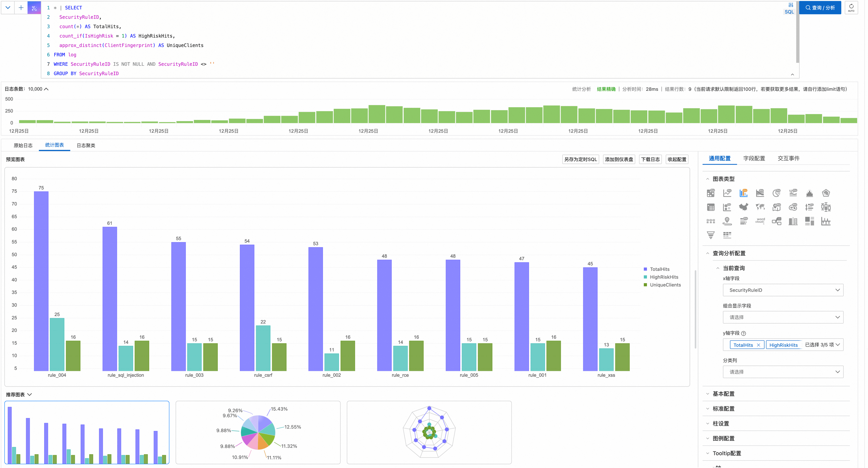The image size is (868, 468).
Task: Switch to the 原始日志 tab
Action: (x=23, y=146)
